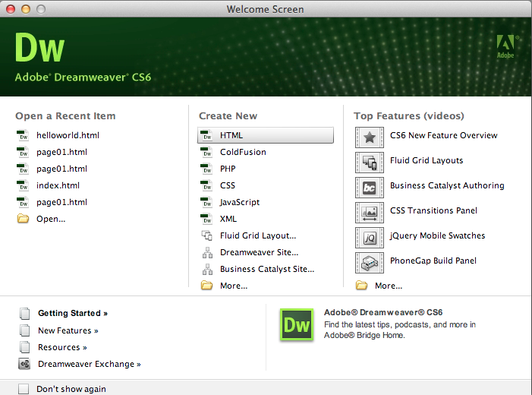Open the Getting Started link
532x395 pixels.
click(x=72, y=313)
